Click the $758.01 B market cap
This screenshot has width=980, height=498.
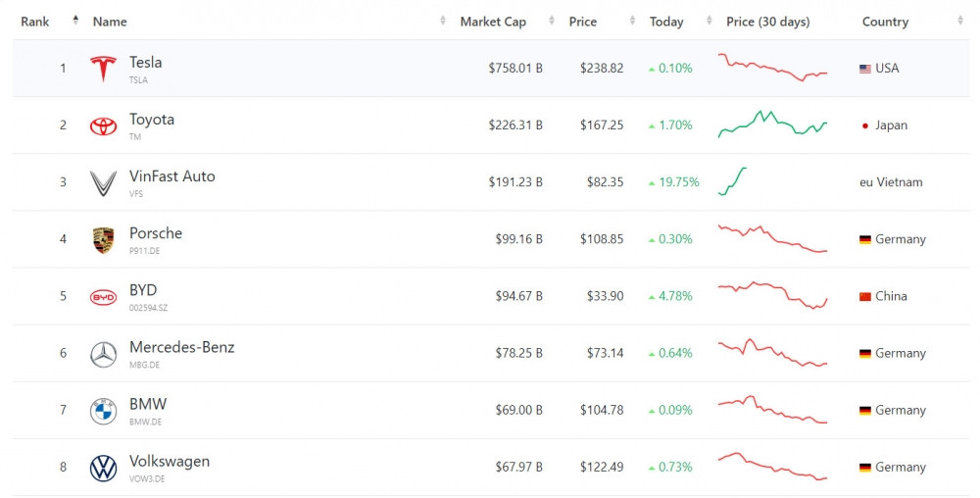pyautogui.click(x=515, y=68)
